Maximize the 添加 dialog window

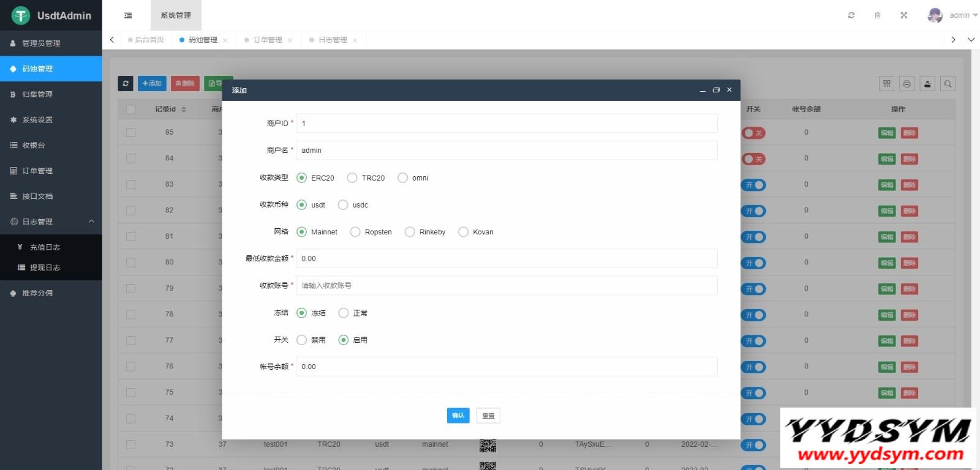(716, 90)
